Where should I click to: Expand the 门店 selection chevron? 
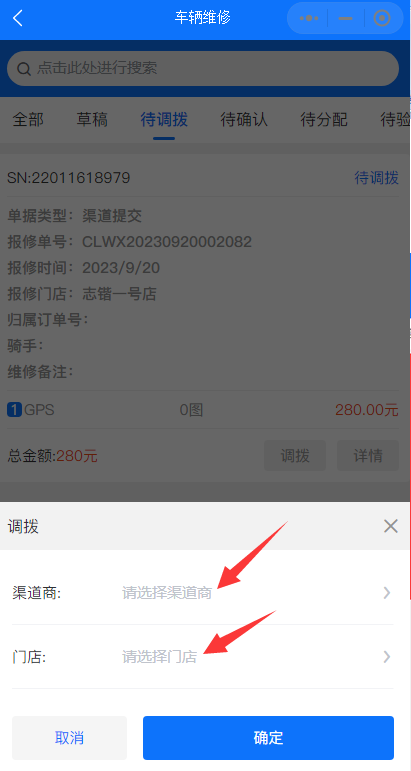[x=387, y=656]
